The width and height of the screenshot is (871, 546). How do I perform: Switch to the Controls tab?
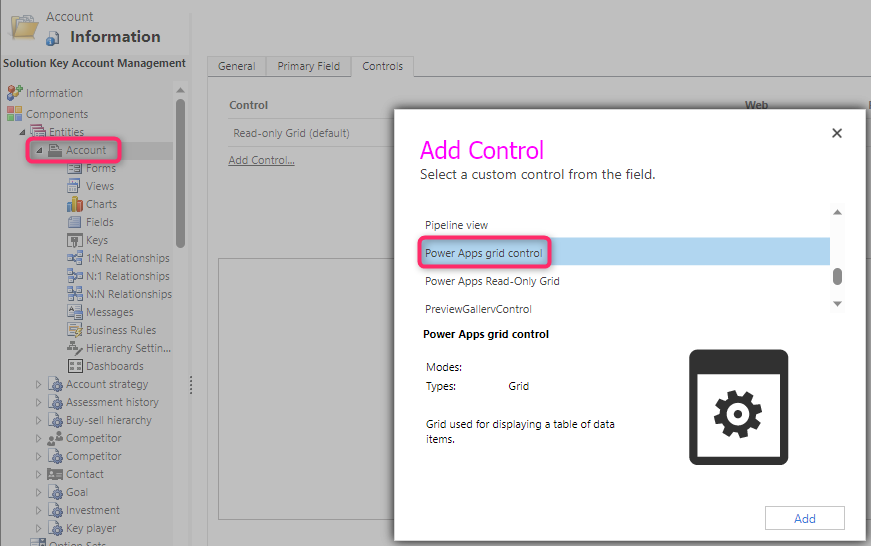382,66
